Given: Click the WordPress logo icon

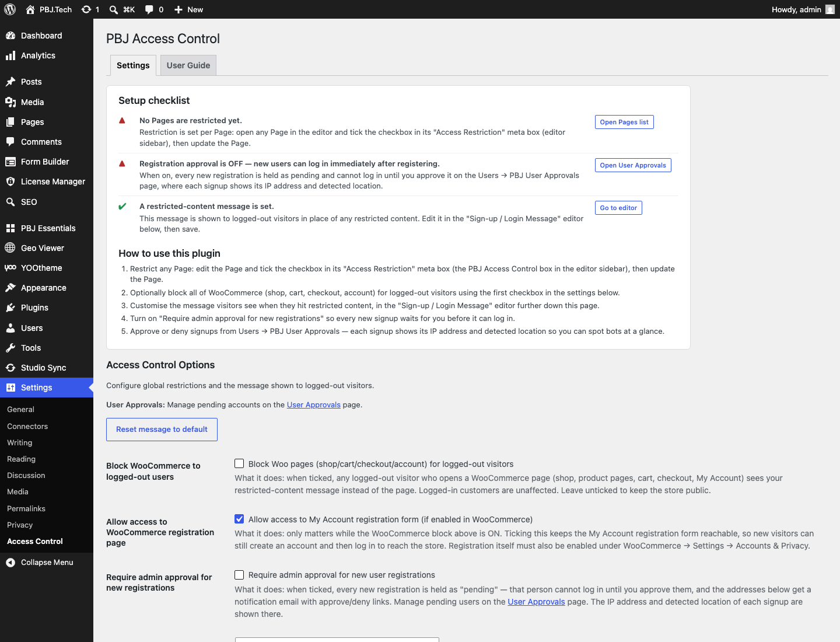Looking at the screenshot, I should (x=10, y=9).
